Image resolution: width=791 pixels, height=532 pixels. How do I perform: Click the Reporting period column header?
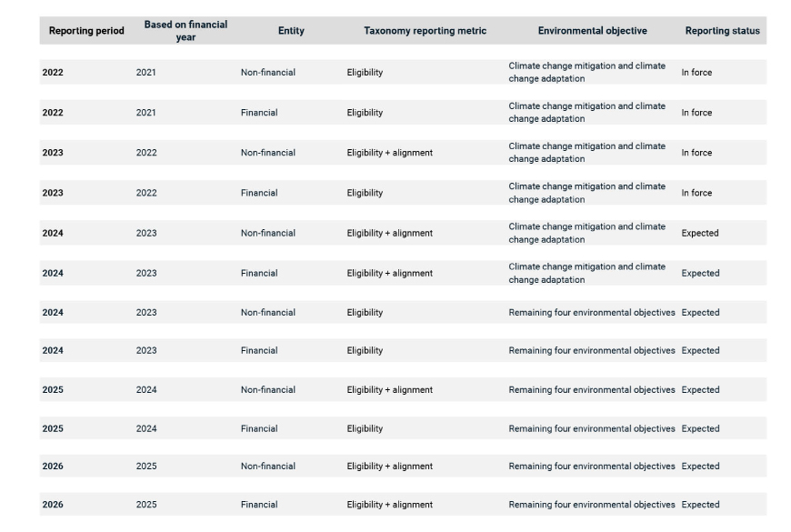(86, 31)
